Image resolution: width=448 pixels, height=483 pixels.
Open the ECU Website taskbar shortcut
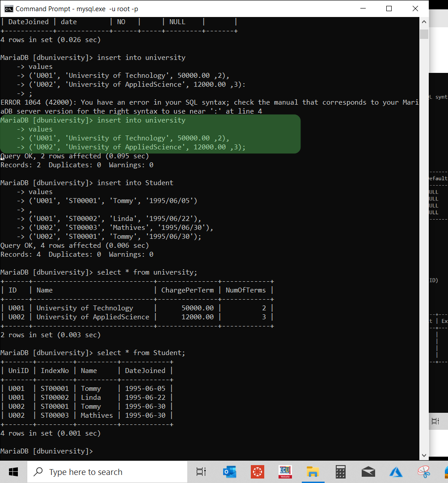click(285, 472)
